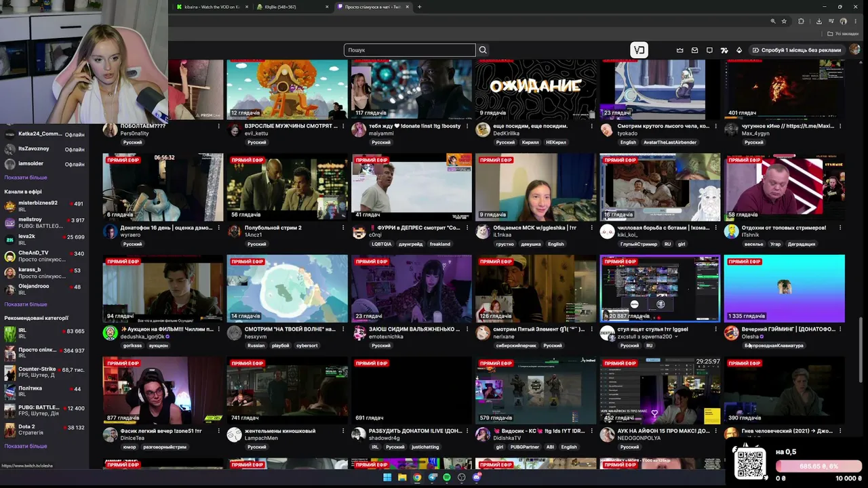The height and width of the screenshot is (488, 868).
Task: Open options for 'ВЗРОСЛЫЕ МУЖЧИНЫ СМОТРЯТ' stream
Action: coord(343,126)
